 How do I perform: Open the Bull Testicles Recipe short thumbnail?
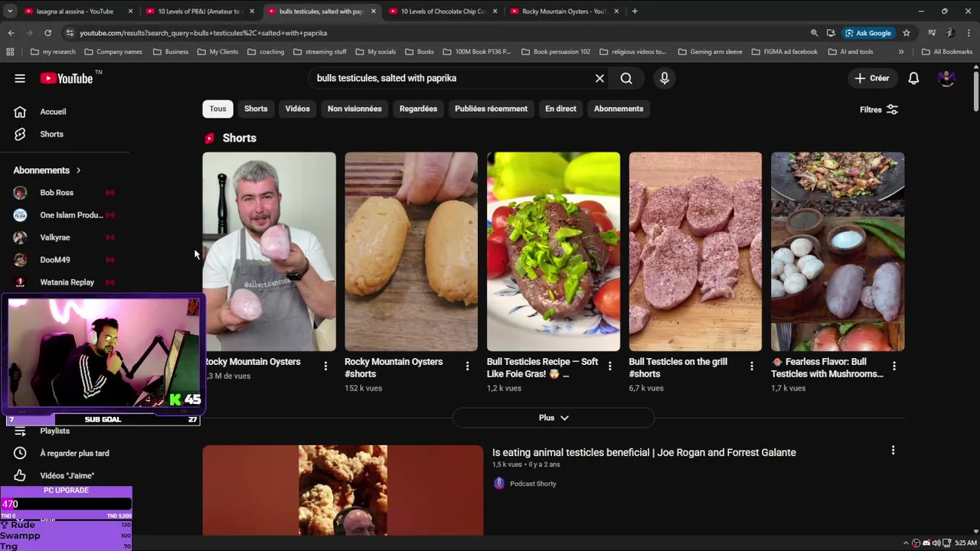pos(554,252)
